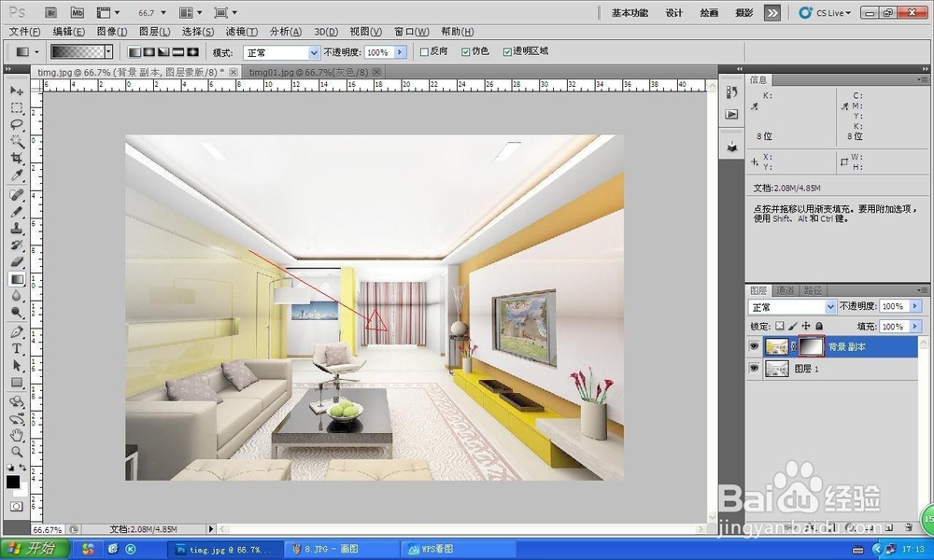Open the options bar opacity slider arrow

click(401, 52)
